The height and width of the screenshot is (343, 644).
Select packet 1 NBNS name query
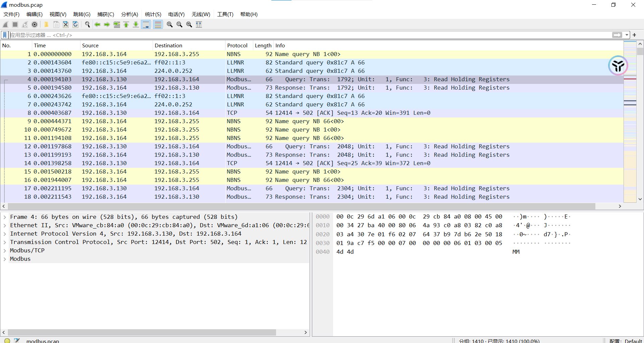[312, 54]
